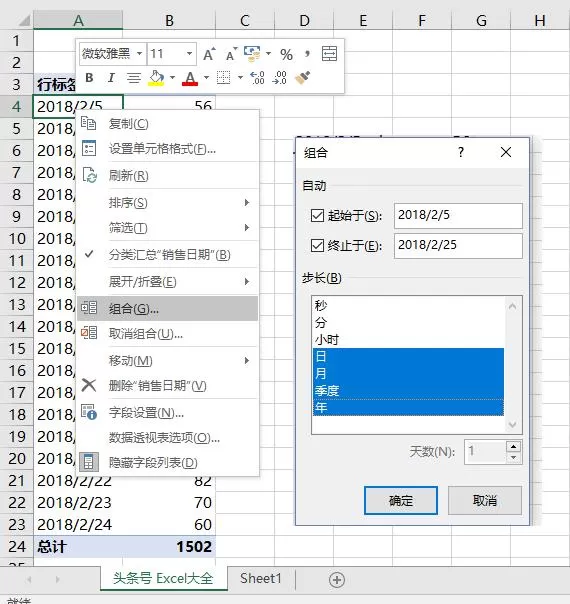Select 年 in the step list

pos(408,407)
